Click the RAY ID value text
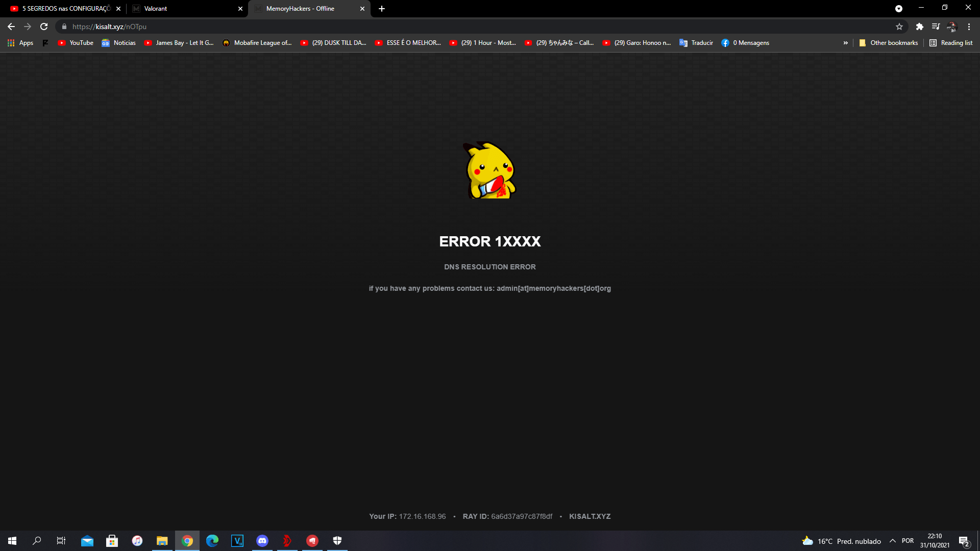980x551 pixels. [522, 516]
